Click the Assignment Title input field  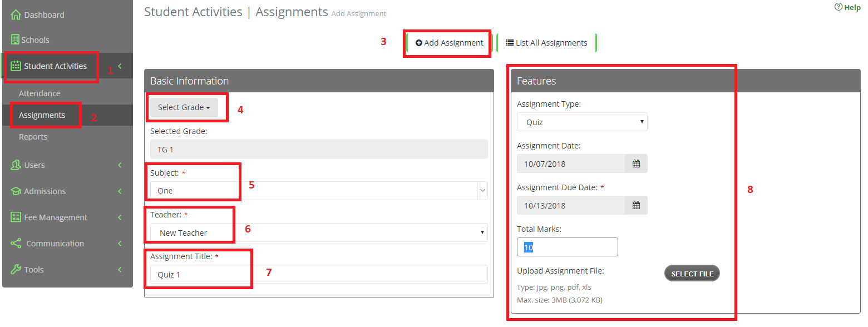click(x=319, y=274)
